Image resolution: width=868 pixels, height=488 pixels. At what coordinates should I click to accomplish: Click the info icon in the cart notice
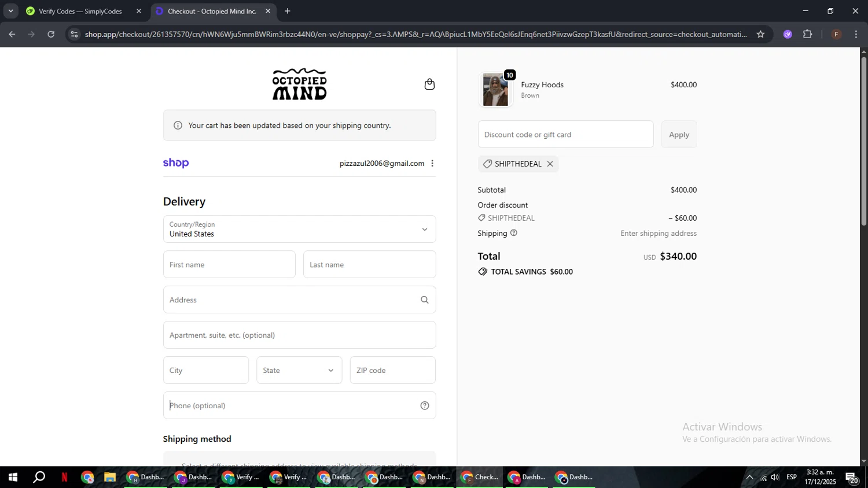coord(178,125)
